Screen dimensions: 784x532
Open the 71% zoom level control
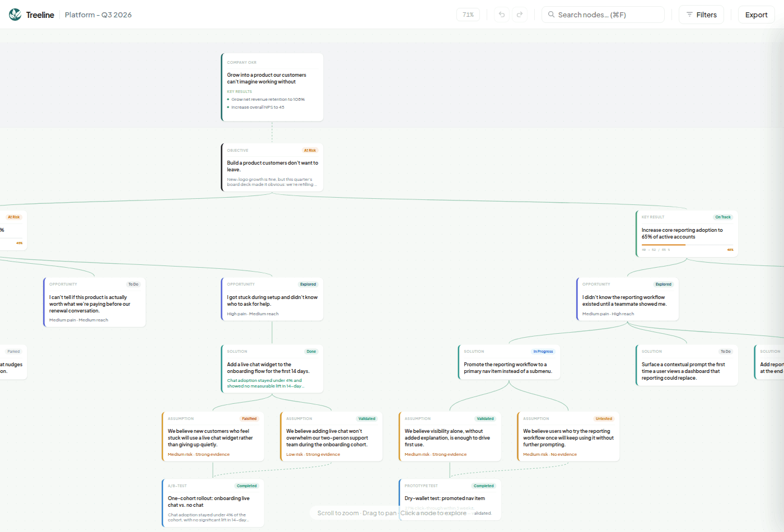coord(468,15)
